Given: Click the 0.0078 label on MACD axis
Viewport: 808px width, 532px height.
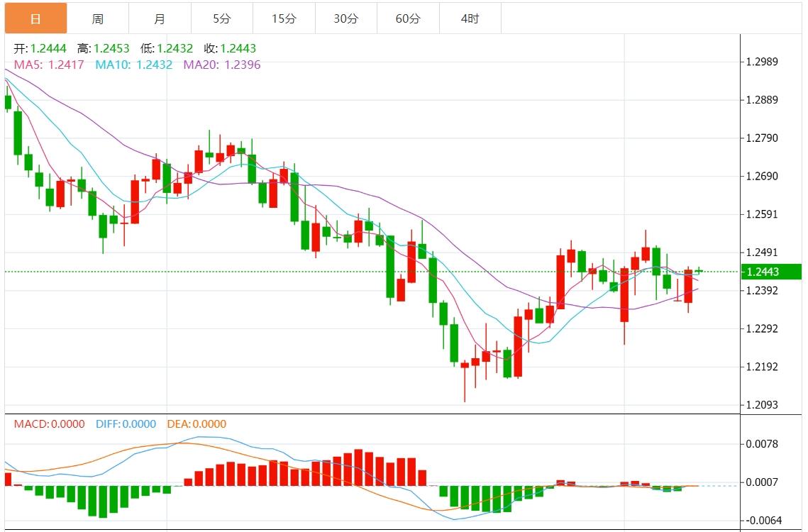Looking at the screenshot, I should [x=763, y=444].
